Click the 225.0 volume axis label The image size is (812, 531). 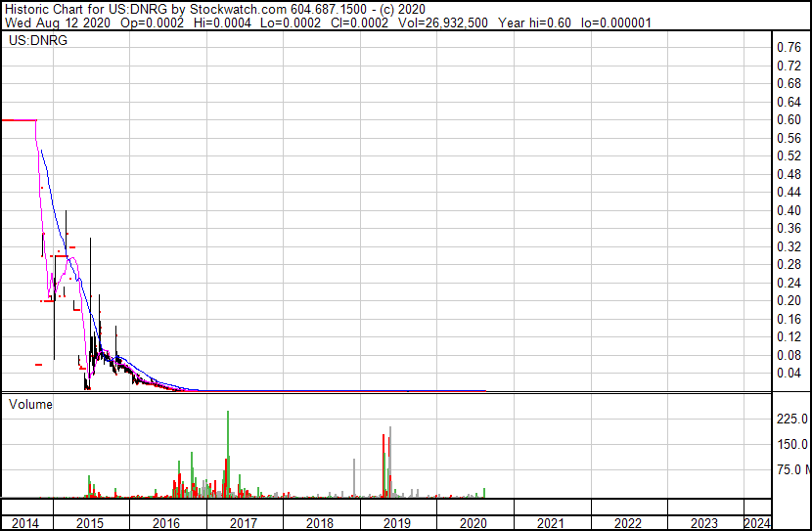pyautogui.click(x=792, y=420)
